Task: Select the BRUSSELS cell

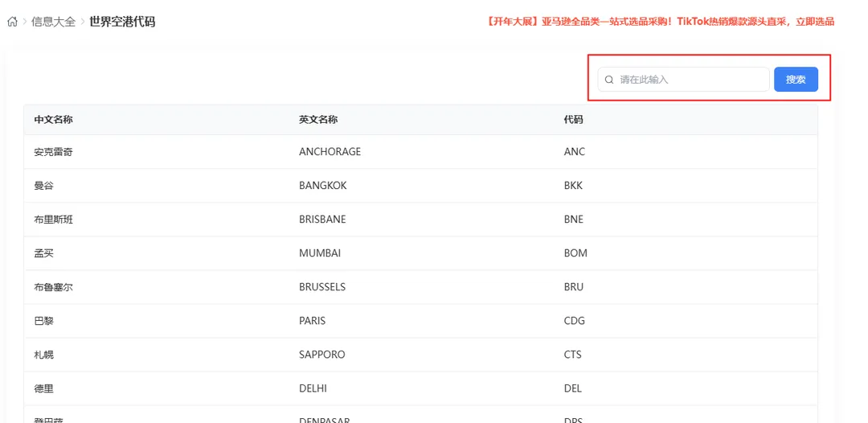Action: pos(322,287)
